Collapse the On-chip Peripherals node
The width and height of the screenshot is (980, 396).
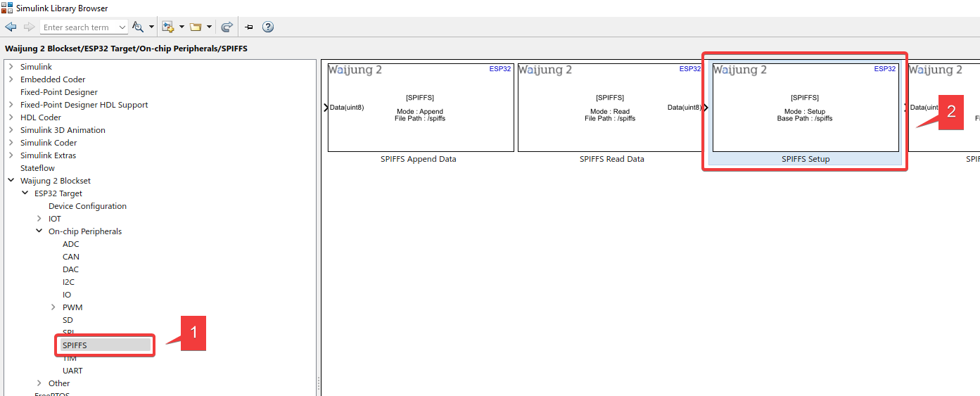(x=39, y=231)
